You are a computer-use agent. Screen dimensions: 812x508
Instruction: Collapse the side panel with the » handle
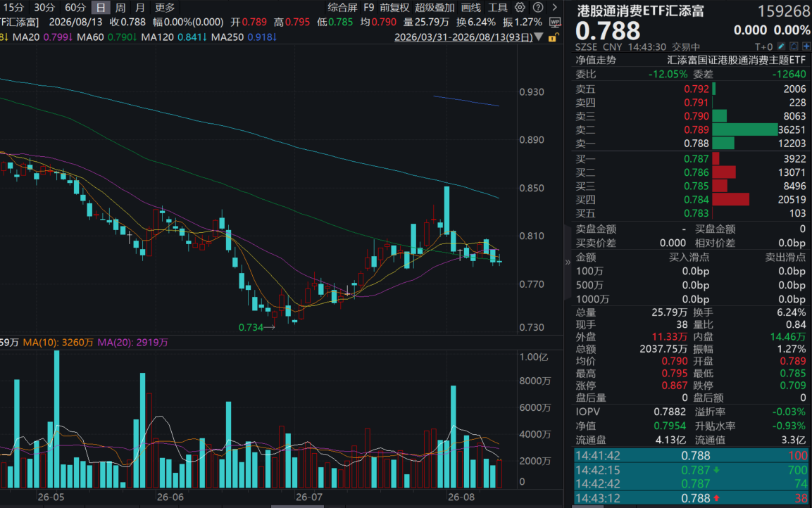point(568,262)
